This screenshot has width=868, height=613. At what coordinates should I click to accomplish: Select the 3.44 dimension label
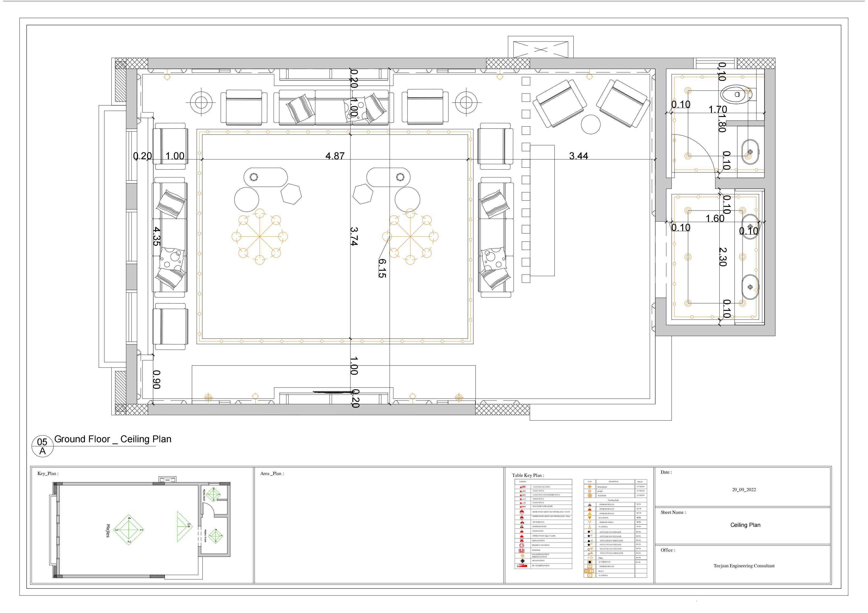coord(578,156)
